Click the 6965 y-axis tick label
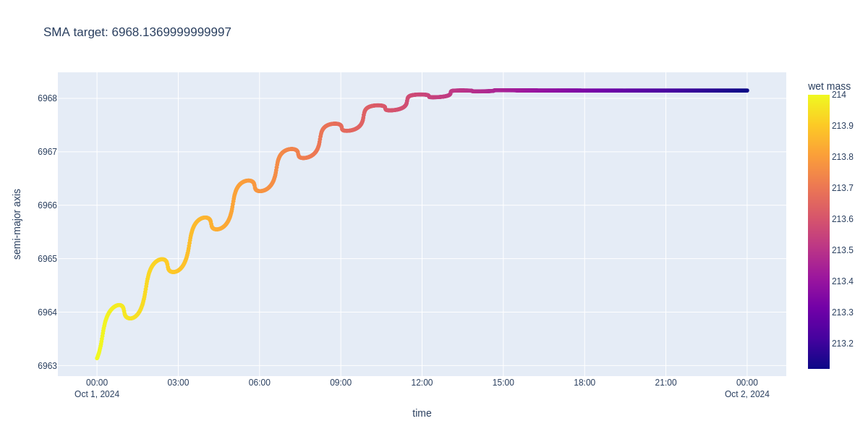Image resolution: width=868 pixels, height=434 pixels. 47,259
